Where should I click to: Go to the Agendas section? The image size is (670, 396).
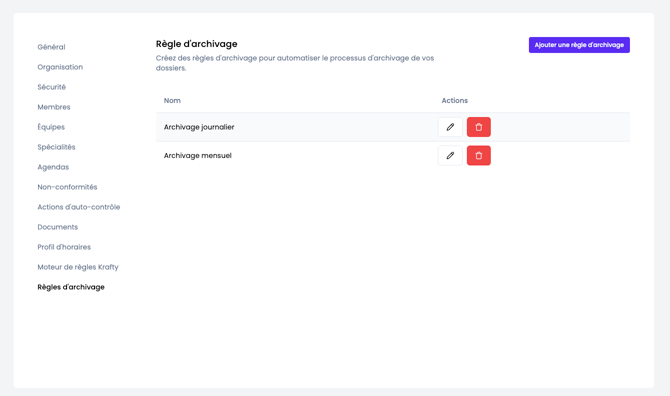click(x=53, y=167)
